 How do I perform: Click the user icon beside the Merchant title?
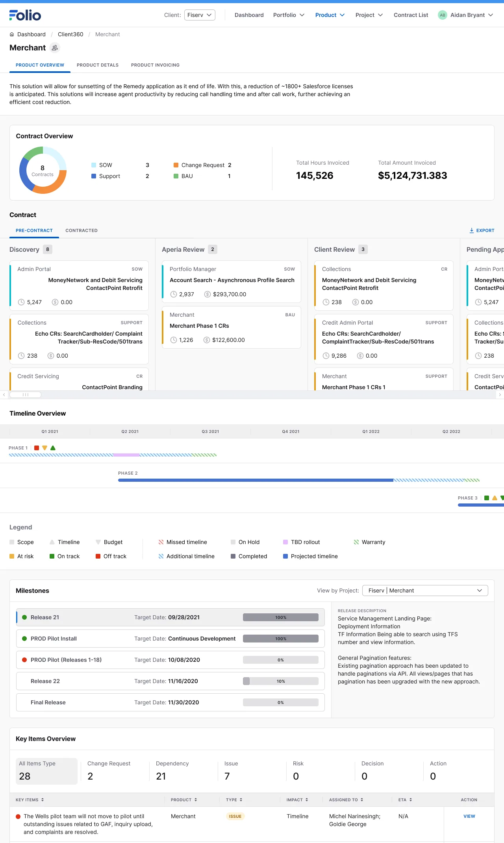tap(55, 48)
